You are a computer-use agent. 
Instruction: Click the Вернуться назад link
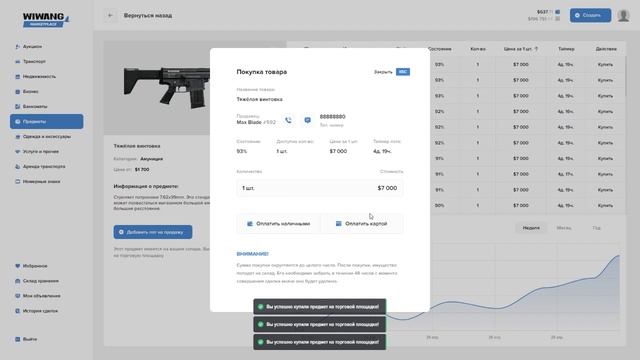coord(148,16)
